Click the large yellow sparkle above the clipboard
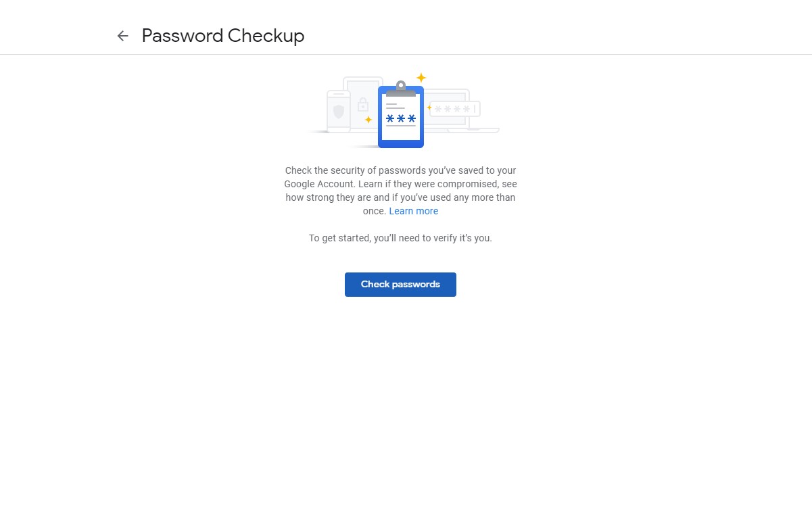Screen dimensions: 812x528 (421, 78)
